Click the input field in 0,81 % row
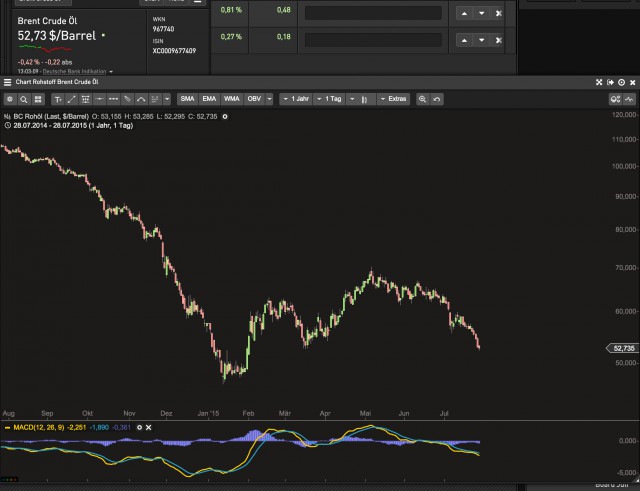Image resolution: width=640 pixels, height=491 pixels. [x=373, y=13]
